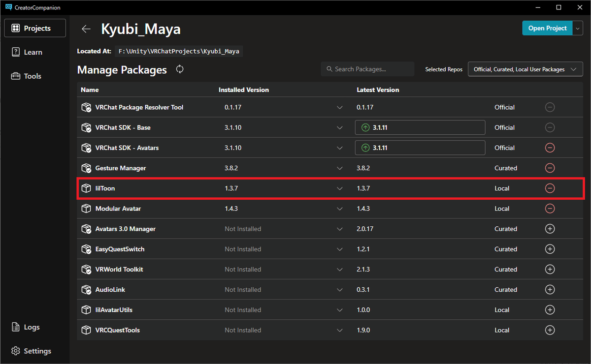The width and height of the screenshot is (591, 364).
Task: Add the Avatars 3.0 Manager package
Action: (x=550, y=229)
